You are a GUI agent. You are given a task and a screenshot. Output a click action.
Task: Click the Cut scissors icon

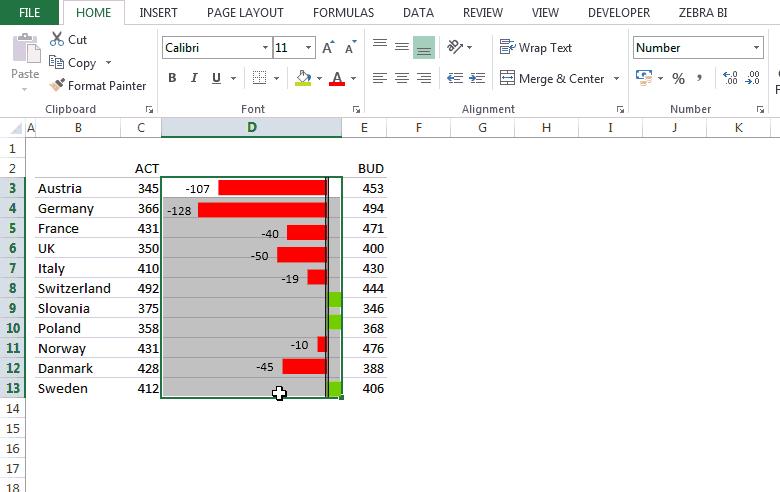click(57, 40)
